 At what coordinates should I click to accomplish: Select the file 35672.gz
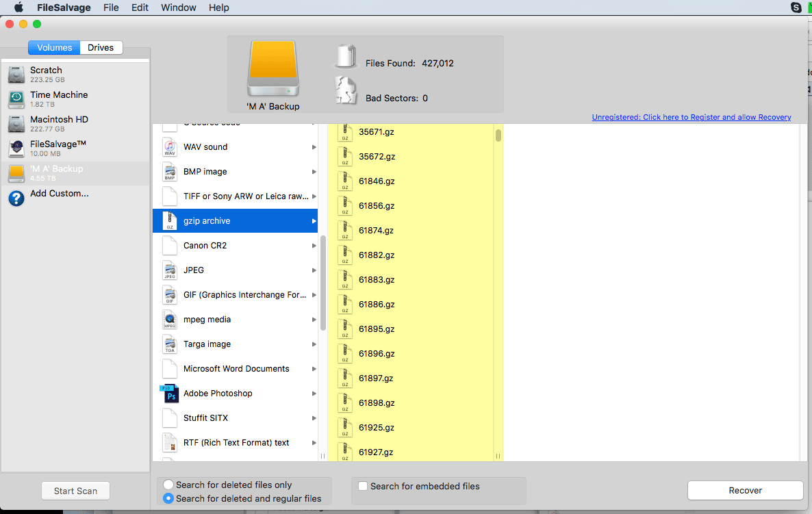pos(377,157)
